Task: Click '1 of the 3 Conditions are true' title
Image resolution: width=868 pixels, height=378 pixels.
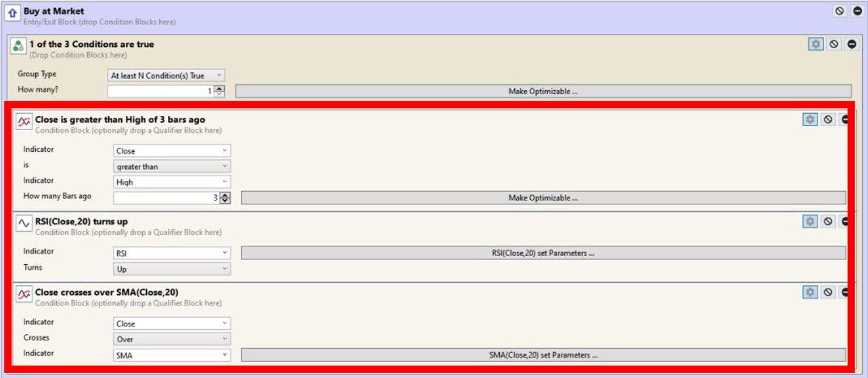Action: click(x=92, y=44)
